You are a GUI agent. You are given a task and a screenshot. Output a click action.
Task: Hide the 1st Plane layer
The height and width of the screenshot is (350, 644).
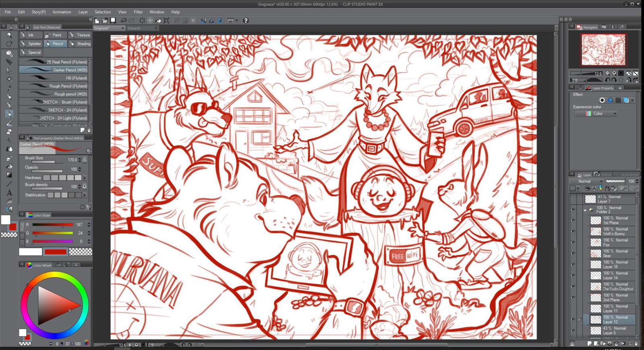(573, 220)
